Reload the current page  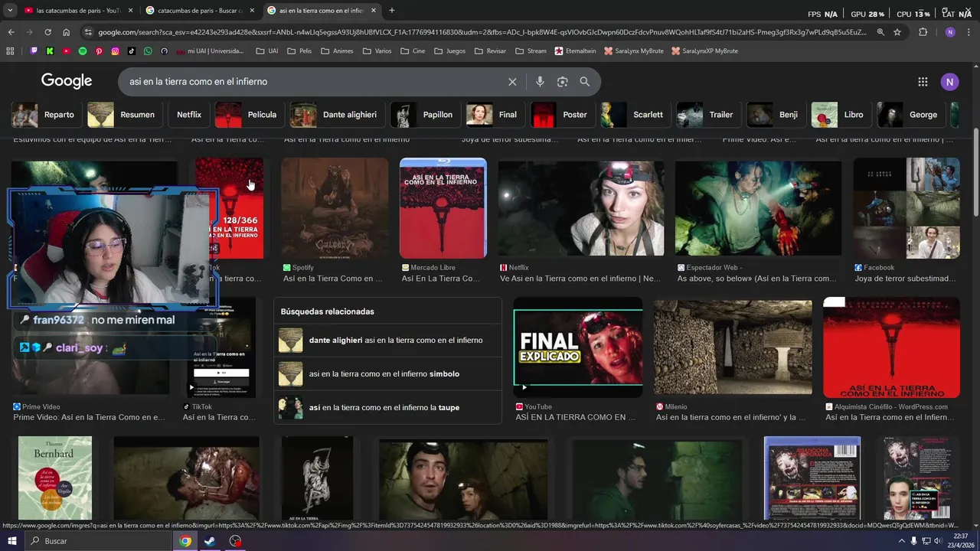(x=47, y=32)
